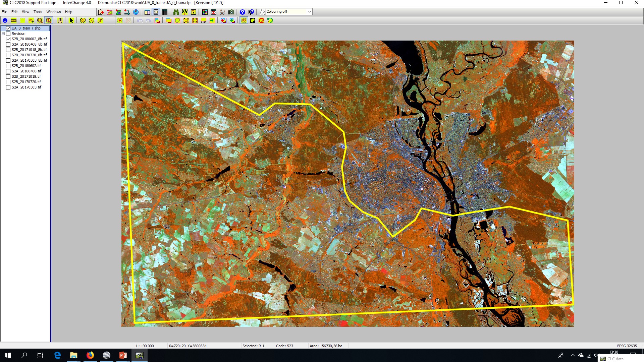The width and height of the screenshot is (644, 362).
Task: Open the find binoculars tool
Action: [176, 12]
